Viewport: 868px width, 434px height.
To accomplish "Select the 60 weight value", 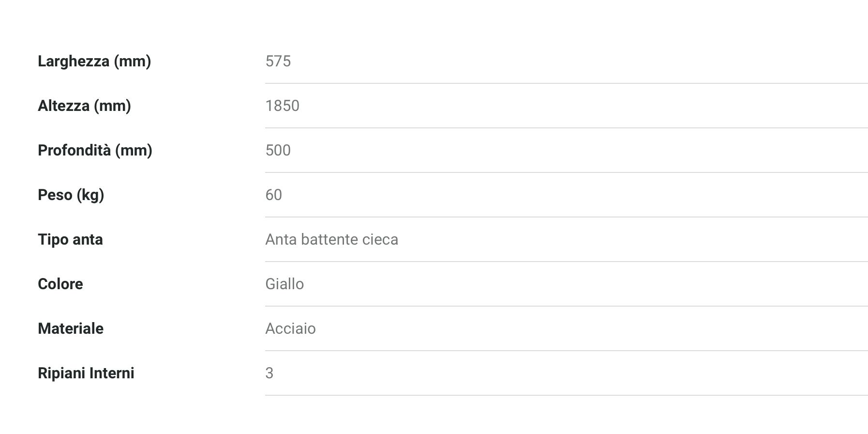I will tap(274, 195).
